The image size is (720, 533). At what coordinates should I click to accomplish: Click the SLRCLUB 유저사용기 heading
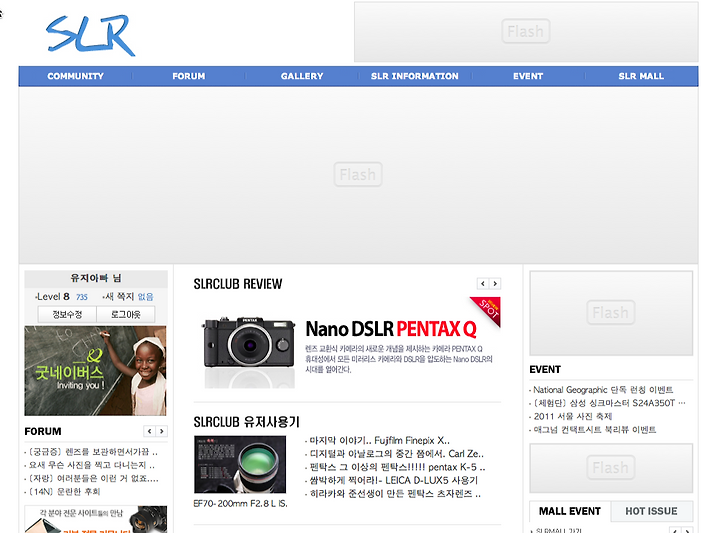pyautogui.click(x=247, y=422)
